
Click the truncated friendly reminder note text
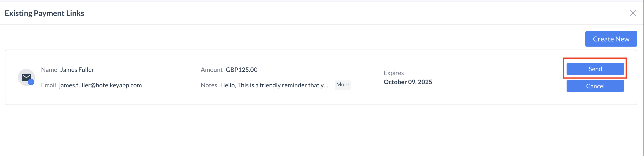coord(274,85)
